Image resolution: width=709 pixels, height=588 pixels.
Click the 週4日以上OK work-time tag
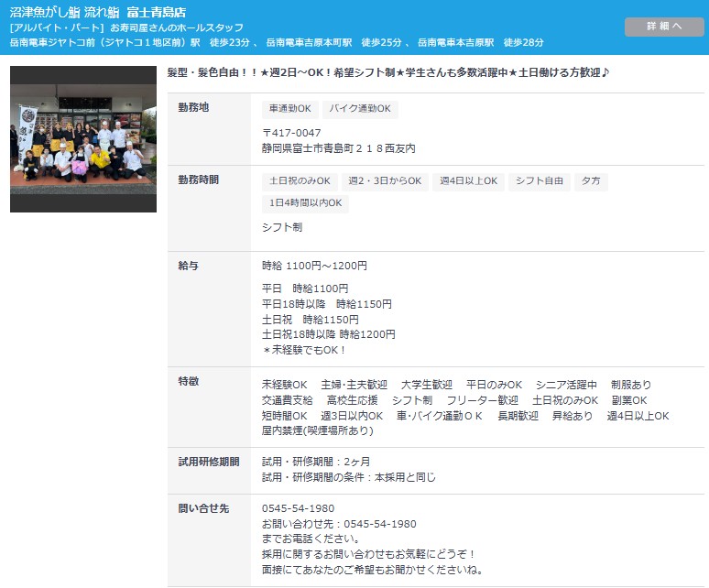(467, 181)
